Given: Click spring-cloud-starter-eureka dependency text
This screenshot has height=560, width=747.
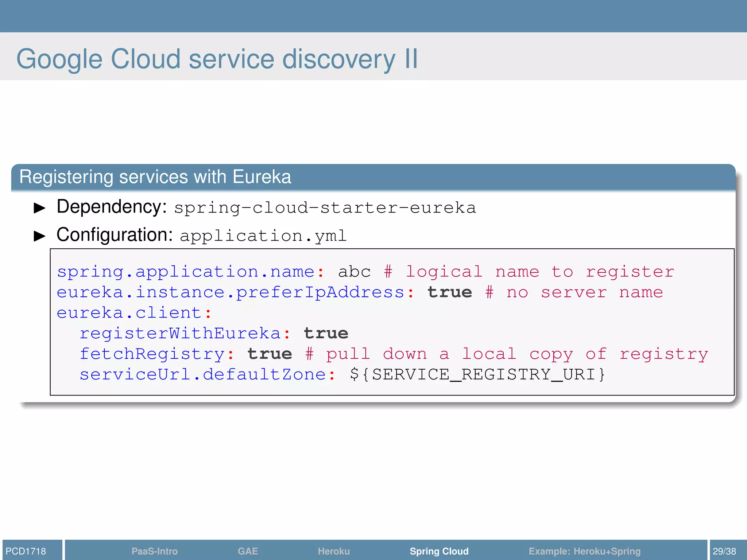Looking at the screenshot, I should coord(325,208).
